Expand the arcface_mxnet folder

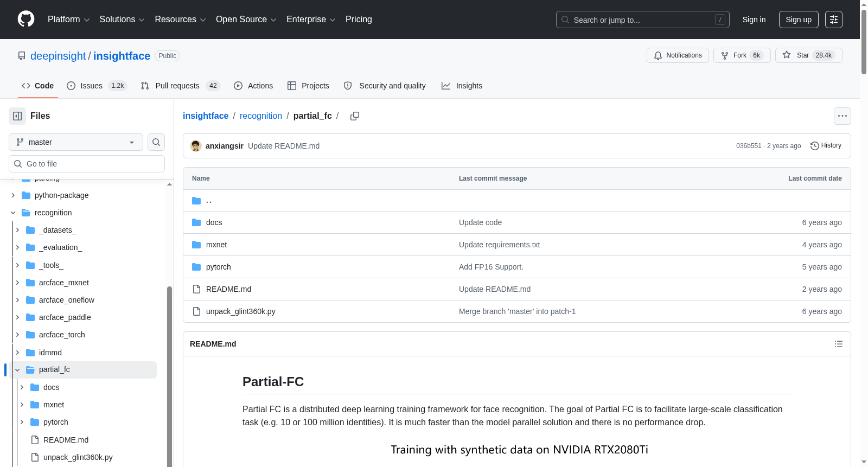click(x=17, y=283)
